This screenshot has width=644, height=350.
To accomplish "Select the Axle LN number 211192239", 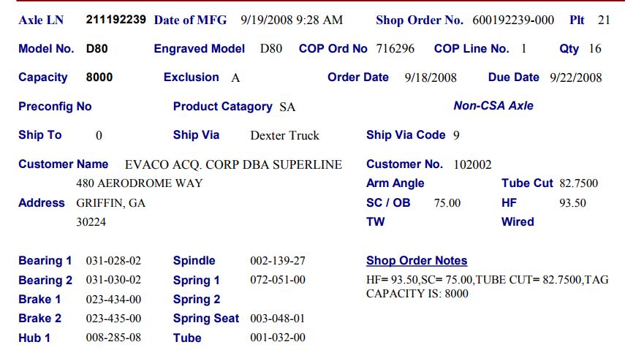I will 115,20.
